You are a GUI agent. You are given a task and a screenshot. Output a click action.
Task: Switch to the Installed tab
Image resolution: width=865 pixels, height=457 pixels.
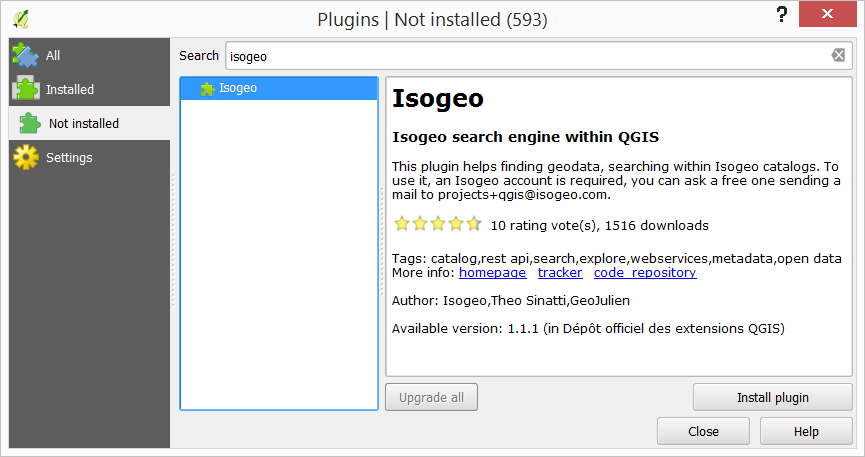click(x=89, y=89)
